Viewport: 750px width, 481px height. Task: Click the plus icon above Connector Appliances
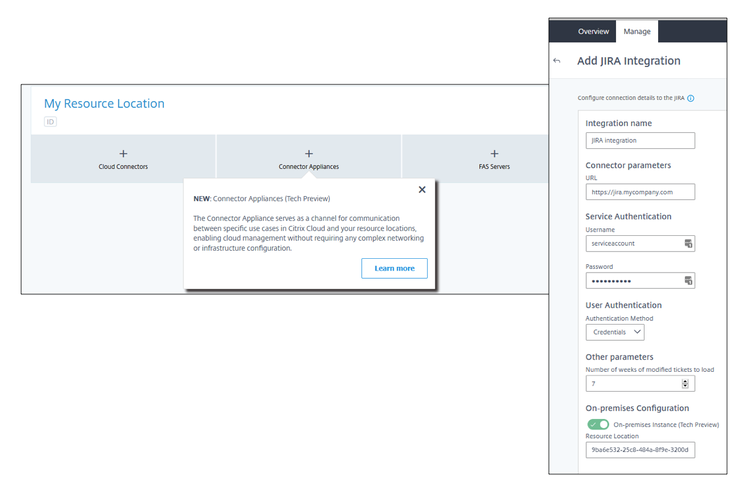point(309,153)
